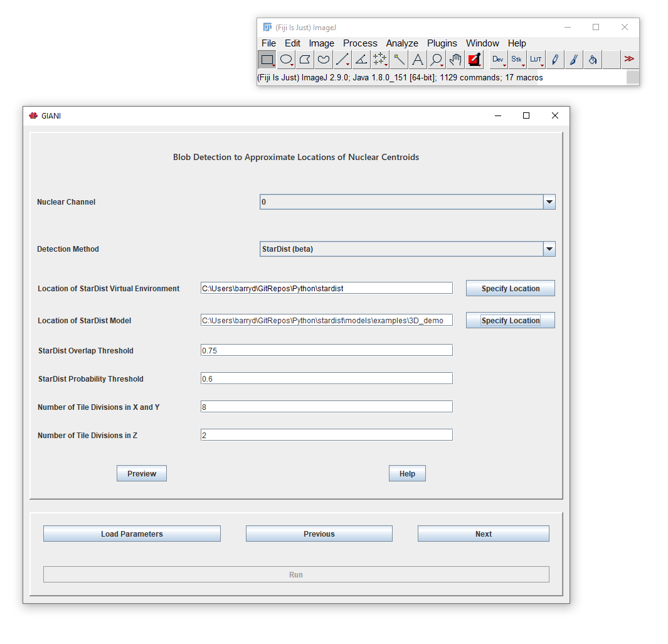Open the Window menu
The image size is (668, 644).
click(483, 43)
